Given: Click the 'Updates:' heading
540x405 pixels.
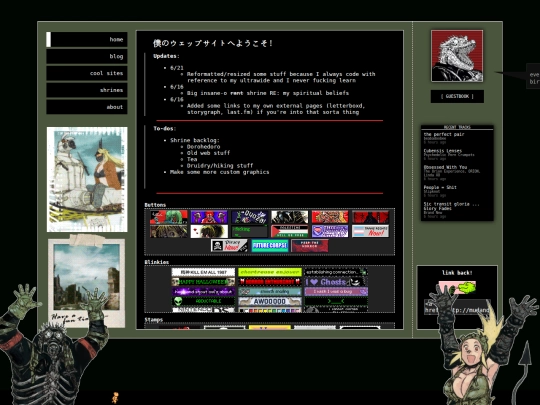Looking at the screenshot, I should click(166, 56).
